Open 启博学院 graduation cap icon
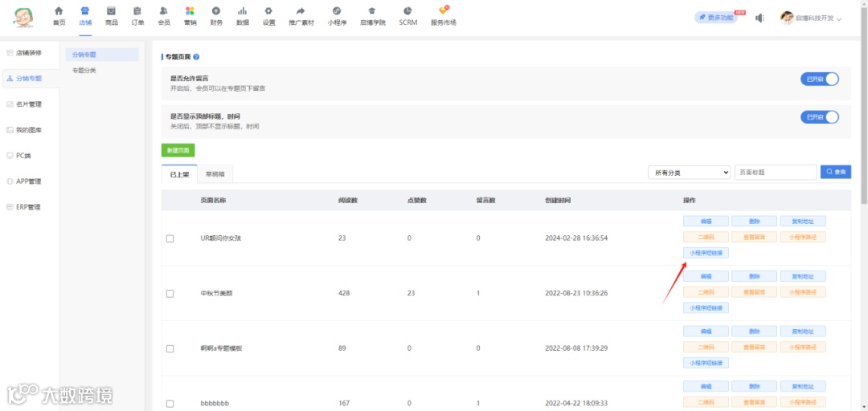The height and width of the screenshot is (411, 868). click(x=373, y=11)
